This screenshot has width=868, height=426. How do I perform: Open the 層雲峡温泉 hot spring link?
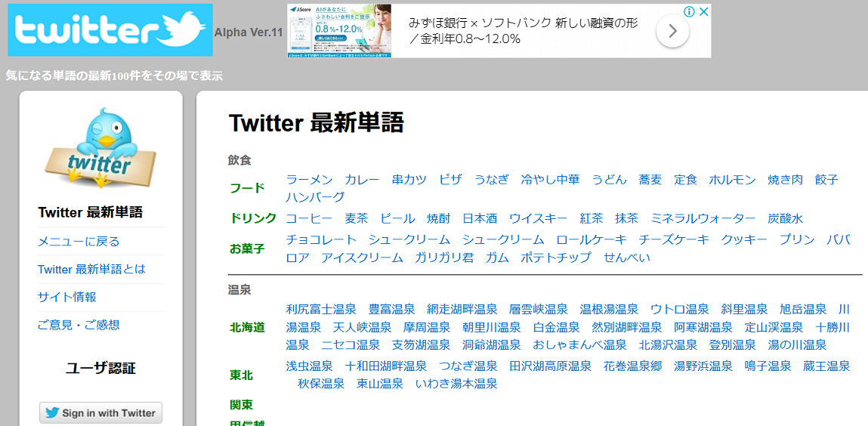[x=539, y=309]
